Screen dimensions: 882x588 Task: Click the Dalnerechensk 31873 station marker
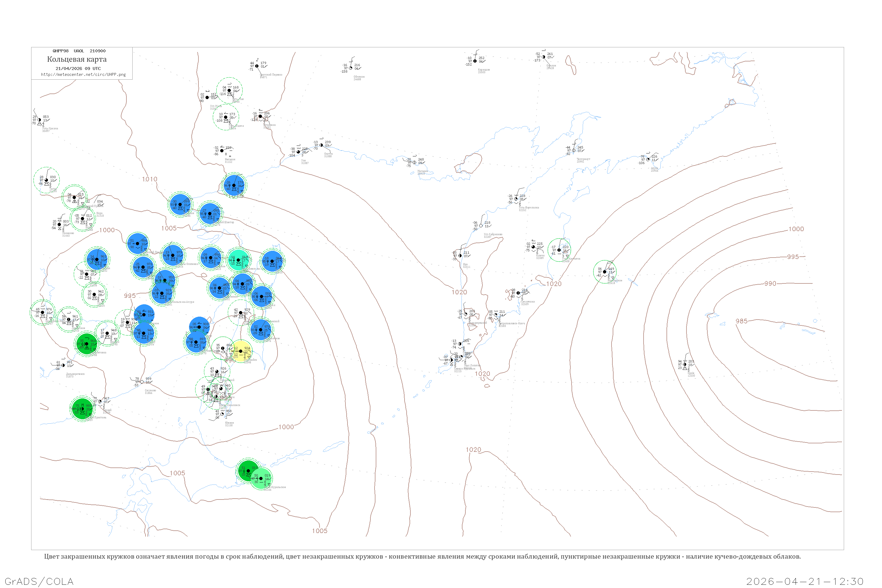point(63,365)
